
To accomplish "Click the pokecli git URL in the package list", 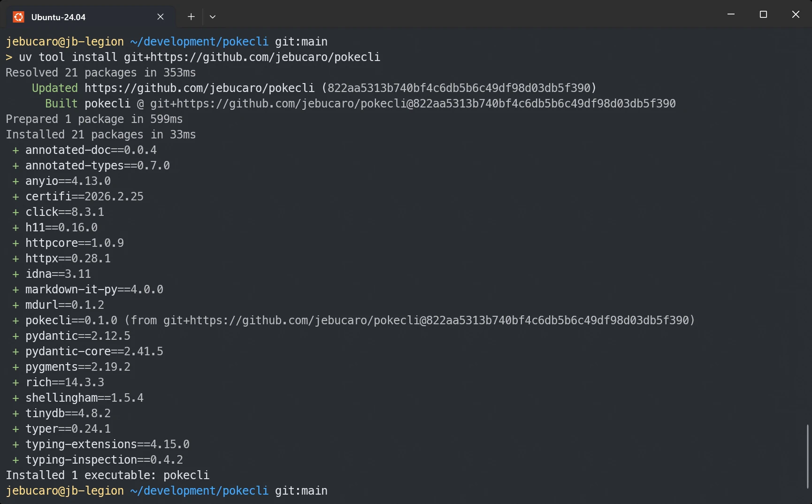I will pos(427,321).
